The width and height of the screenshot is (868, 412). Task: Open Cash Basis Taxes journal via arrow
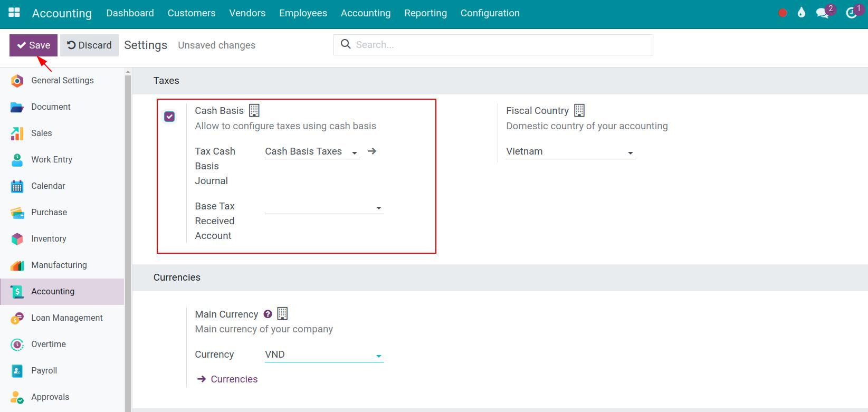(372, 151)
